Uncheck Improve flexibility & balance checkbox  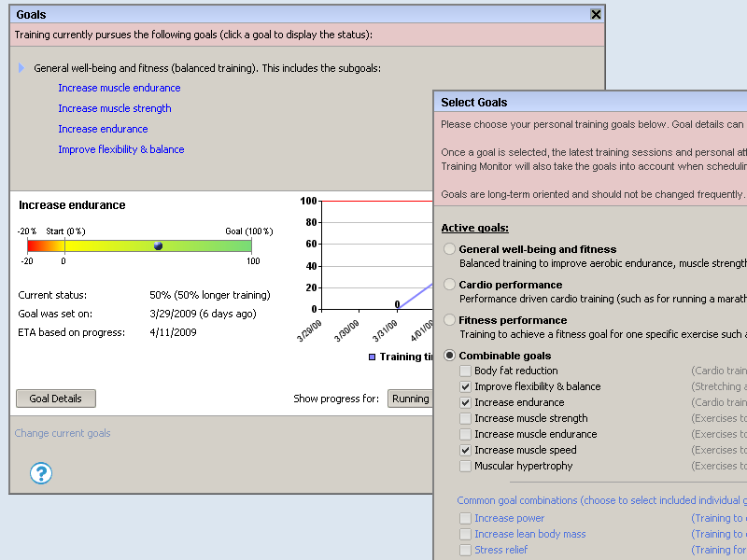click(465, 386)
